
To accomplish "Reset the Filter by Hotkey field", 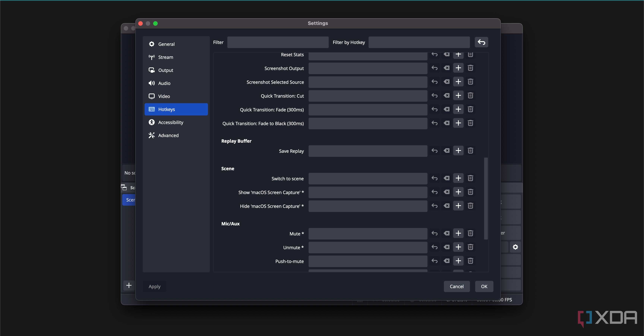I will click(481, 42).
